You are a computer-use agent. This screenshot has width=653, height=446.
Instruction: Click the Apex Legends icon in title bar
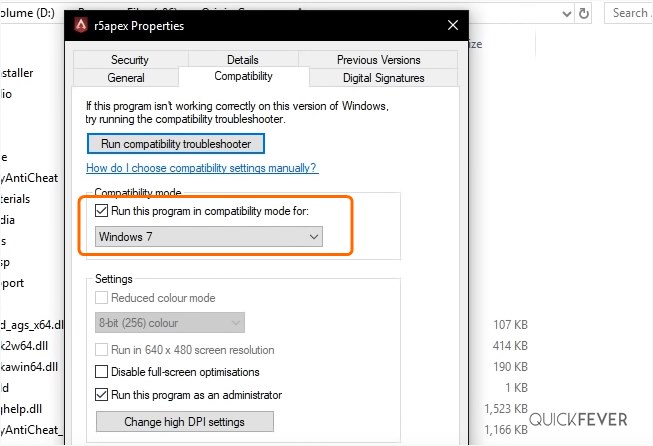81,25
